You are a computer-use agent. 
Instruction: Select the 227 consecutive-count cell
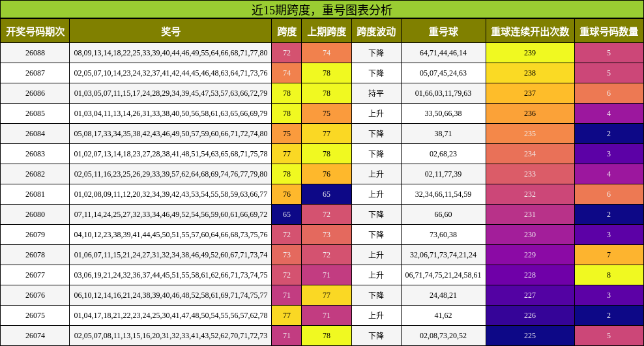coord(530,295)
